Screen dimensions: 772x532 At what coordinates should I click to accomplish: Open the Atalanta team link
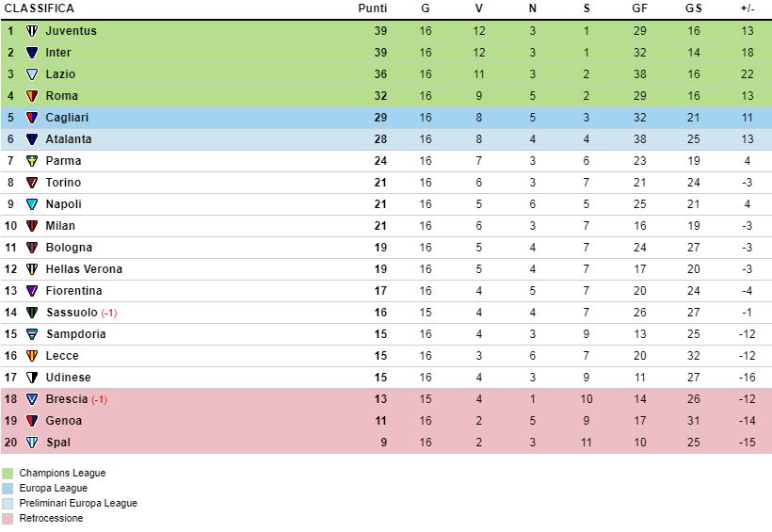(69, 139)
